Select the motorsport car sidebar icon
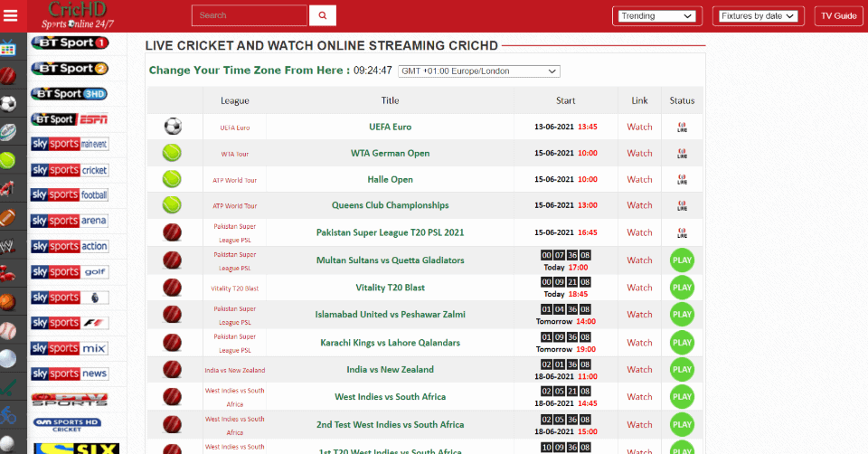Screen dimensions: 868x454 point(8,189)
